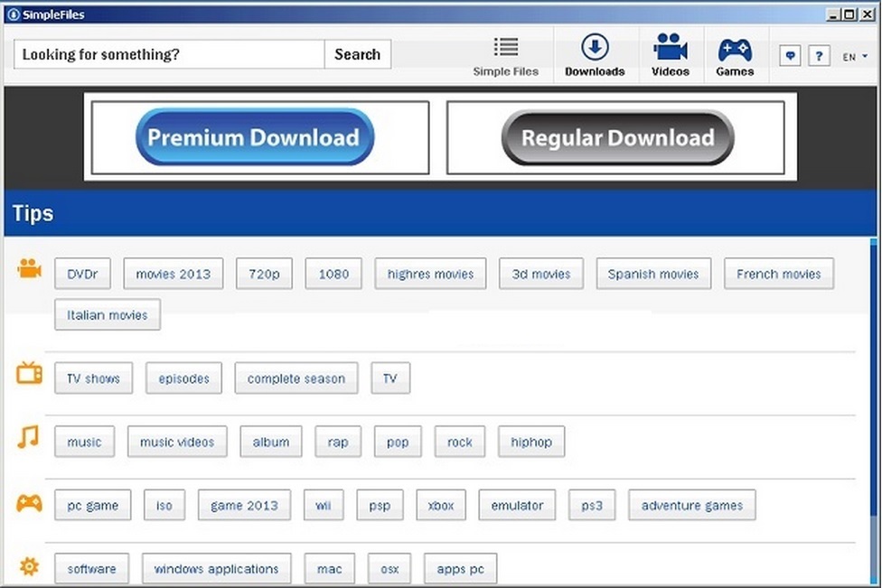The image size is (882, 588).
Task: Click the Search button
Action: 357,54
